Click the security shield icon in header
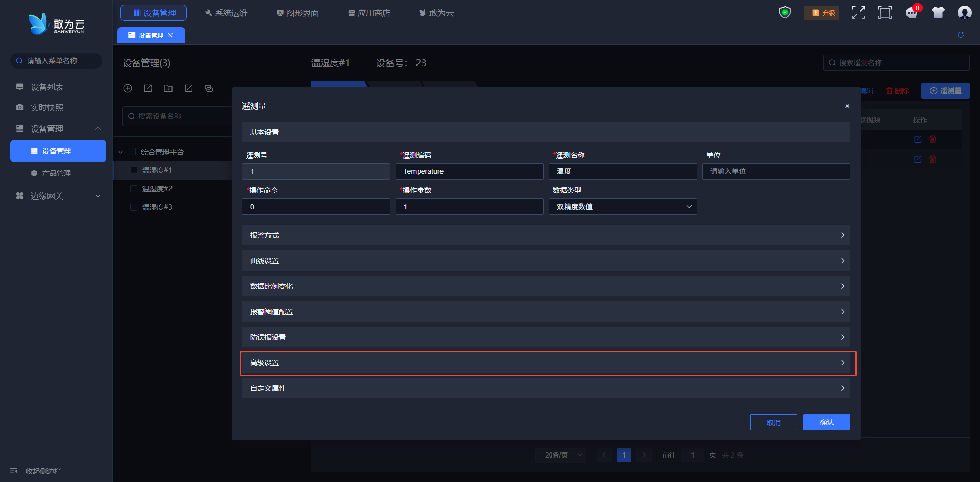 [785, 12]
